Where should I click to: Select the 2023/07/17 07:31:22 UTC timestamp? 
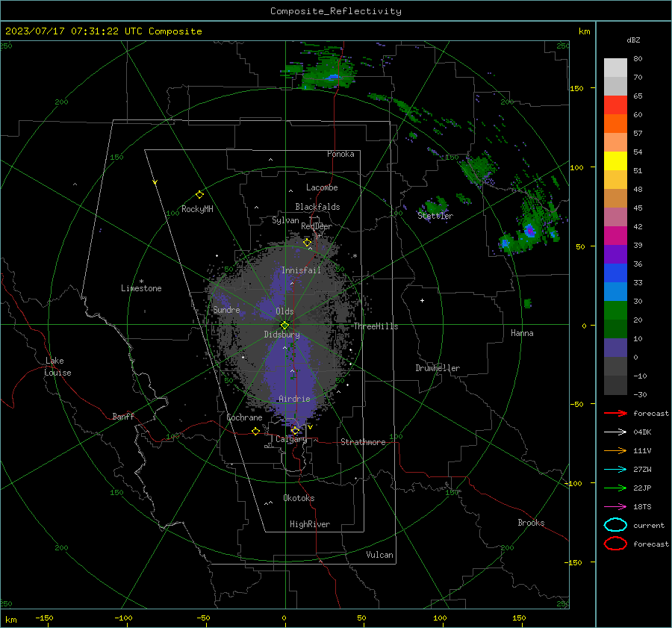[74, 31]
